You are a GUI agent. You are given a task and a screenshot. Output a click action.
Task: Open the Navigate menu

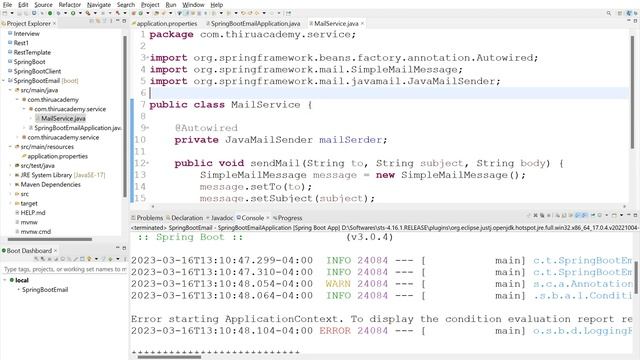coord(99,4)
